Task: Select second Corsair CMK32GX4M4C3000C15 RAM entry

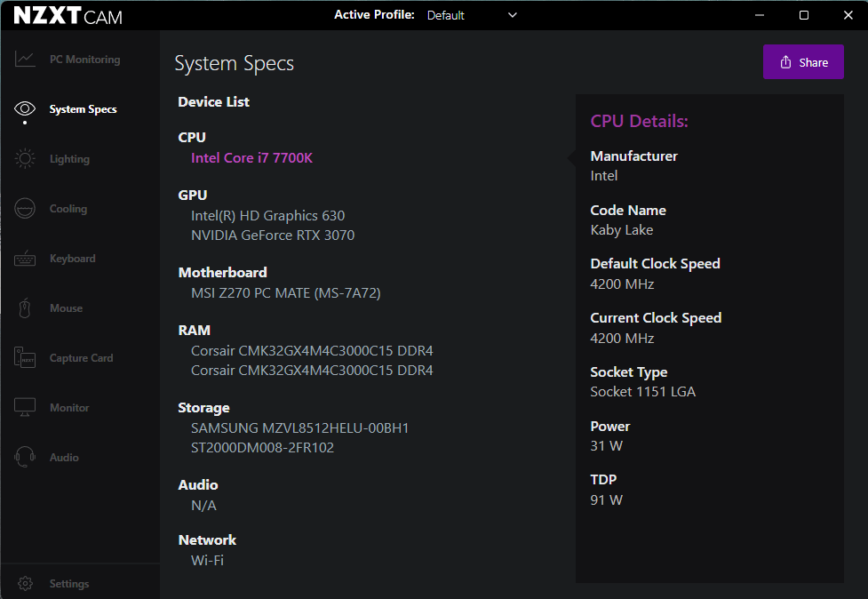Action: point(312,371)
